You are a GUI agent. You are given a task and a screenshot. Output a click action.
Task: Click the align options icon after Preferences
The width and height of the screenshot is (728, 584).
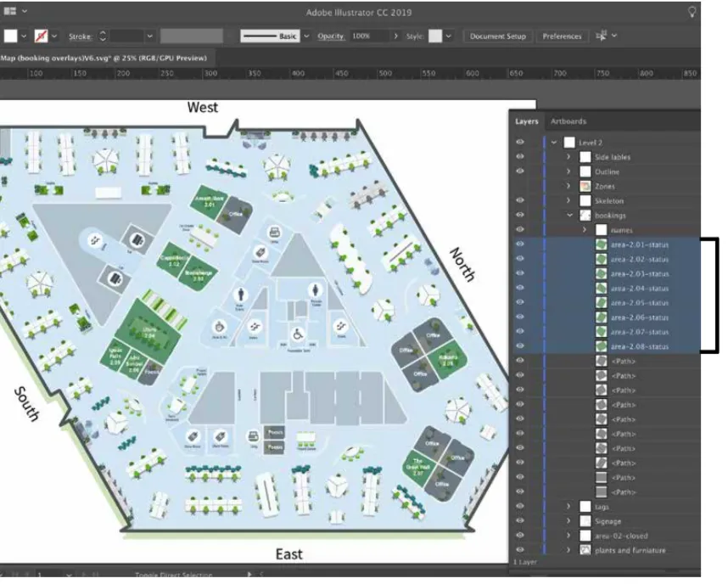pyautogui.click(x=601, y=36)
